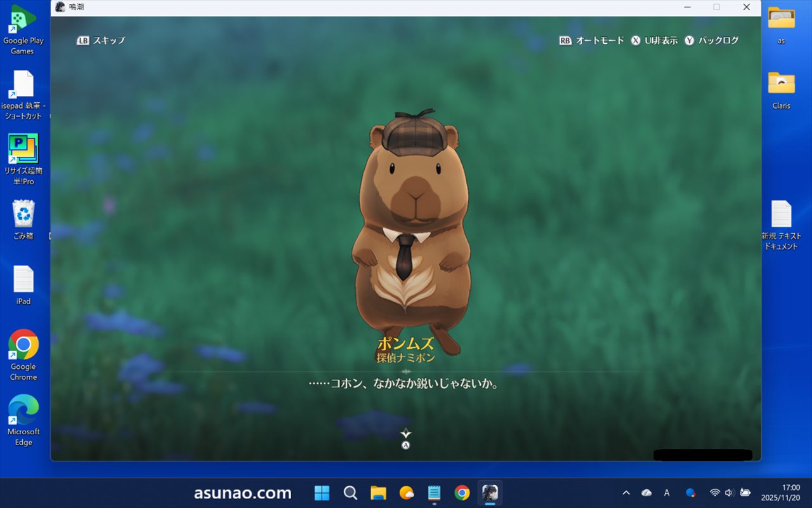This screenshot has height=508, width=812.
Task: Click the LB Skip button in game
Action: (x=101, y=41)
